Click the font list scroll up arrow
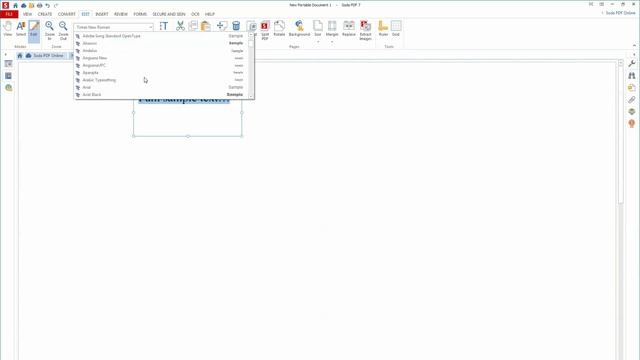This screenshot has height=360, width=640. (251, 35)
